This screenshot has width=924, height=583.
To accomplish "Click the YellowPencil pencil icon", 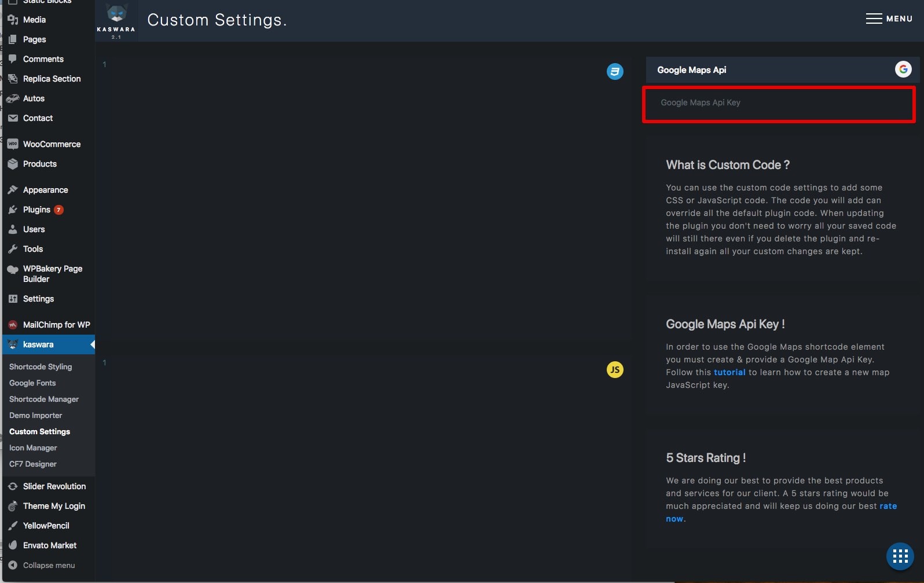I will (13, 526).
